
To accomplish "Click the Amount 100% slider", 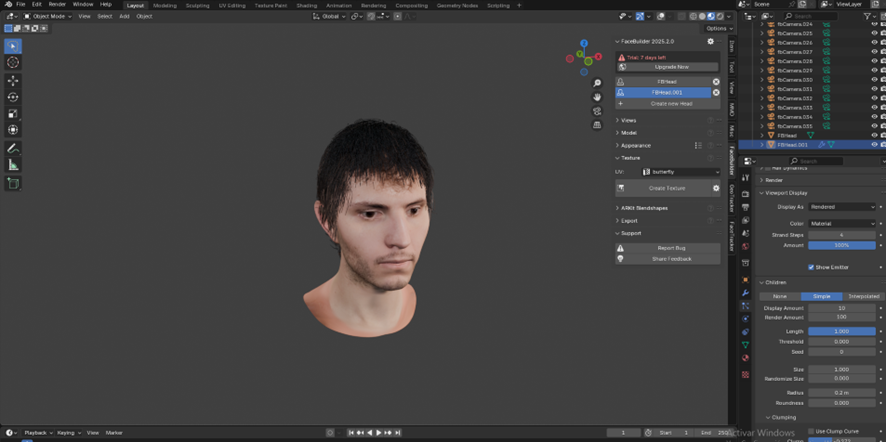I will tap(841, 245).
